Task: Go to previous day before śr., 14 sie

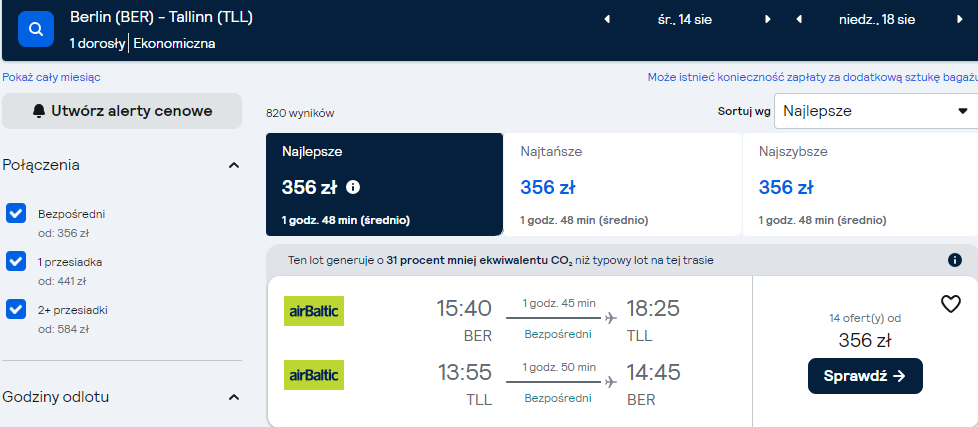Action: (x=607, y=19)
